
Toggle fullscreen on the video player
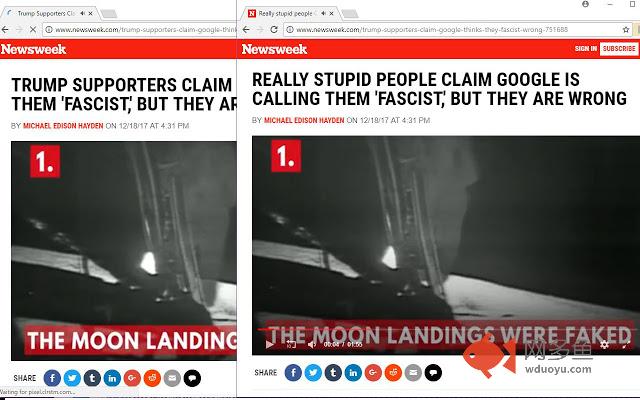(626, 345)
